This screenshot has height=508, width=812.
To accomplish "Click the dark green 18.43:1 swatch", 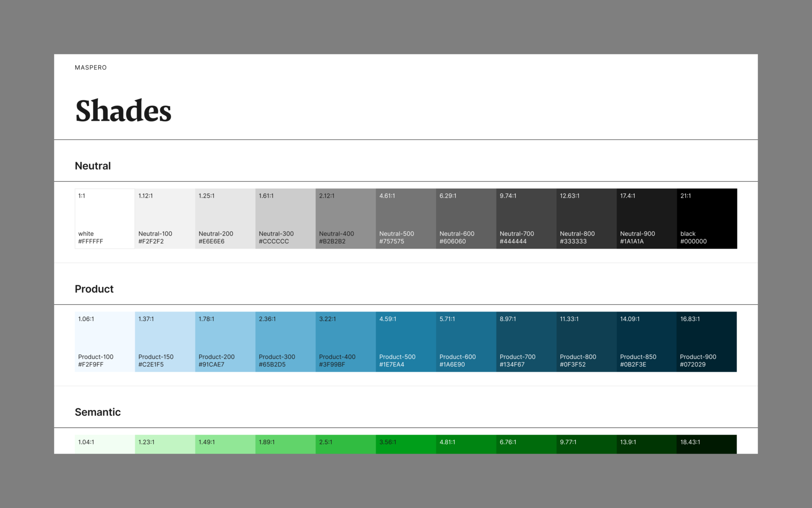I will click(x=707, y=444).
